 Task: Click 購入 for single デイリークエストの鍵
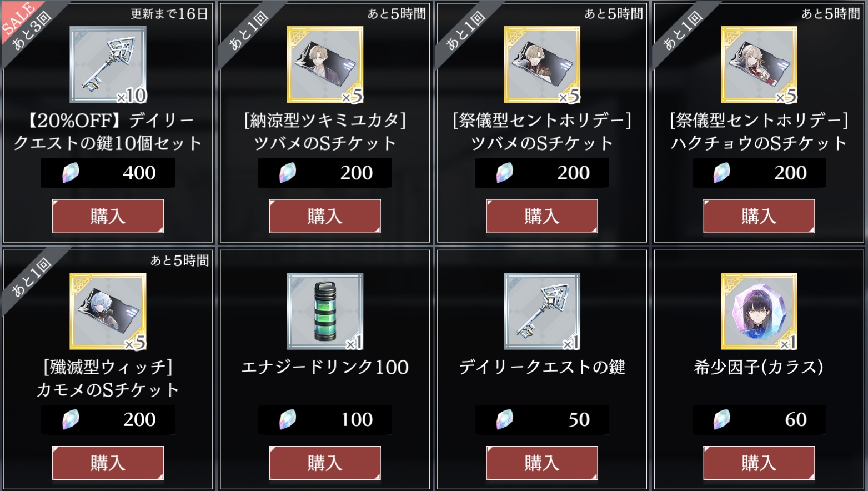[x=542, y=463]
